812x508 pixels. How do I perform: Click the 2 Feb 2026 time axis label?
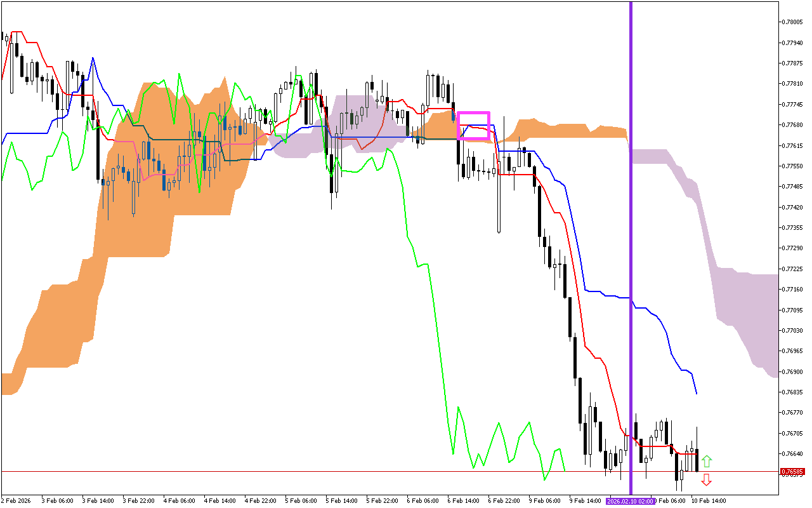click(16, 501)
